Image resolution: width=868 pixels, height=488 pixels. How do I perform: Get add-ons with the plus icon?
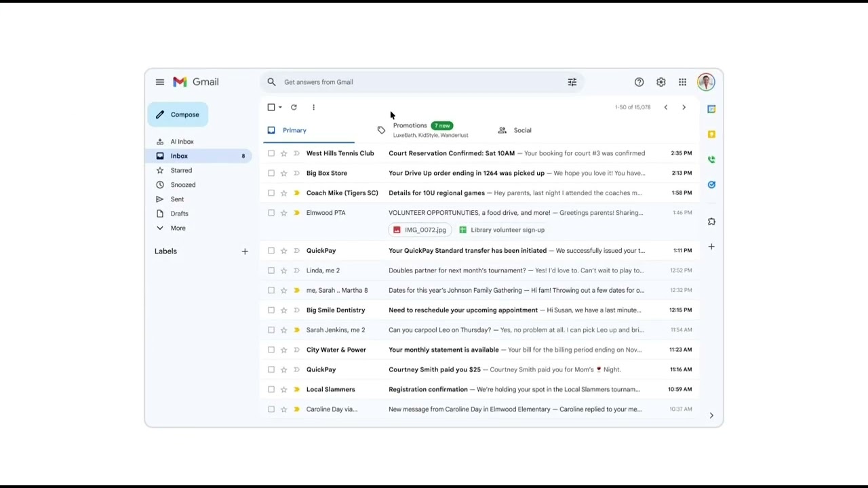tap(711, 247)
